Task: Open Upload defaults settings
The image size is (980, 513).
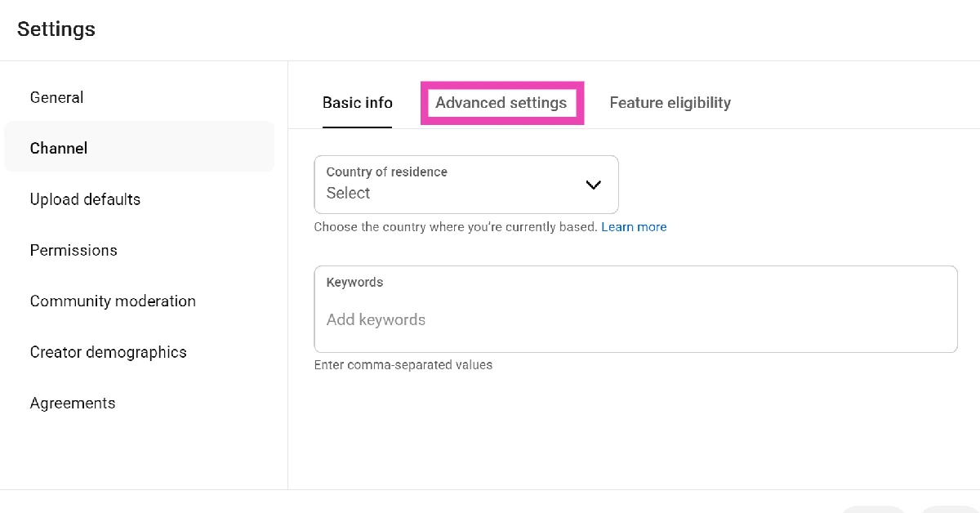Action: [85, 199]
